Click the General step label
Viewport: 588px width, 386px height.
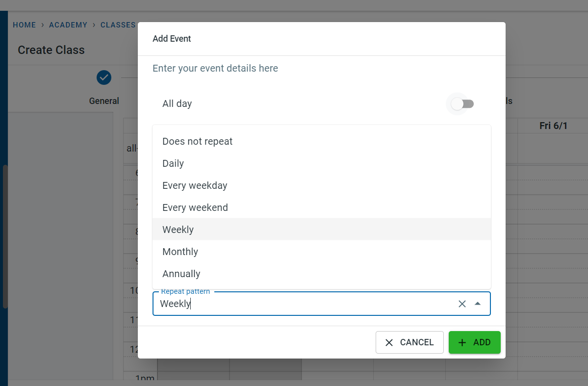pyautogui.click(x=104, y=101)
